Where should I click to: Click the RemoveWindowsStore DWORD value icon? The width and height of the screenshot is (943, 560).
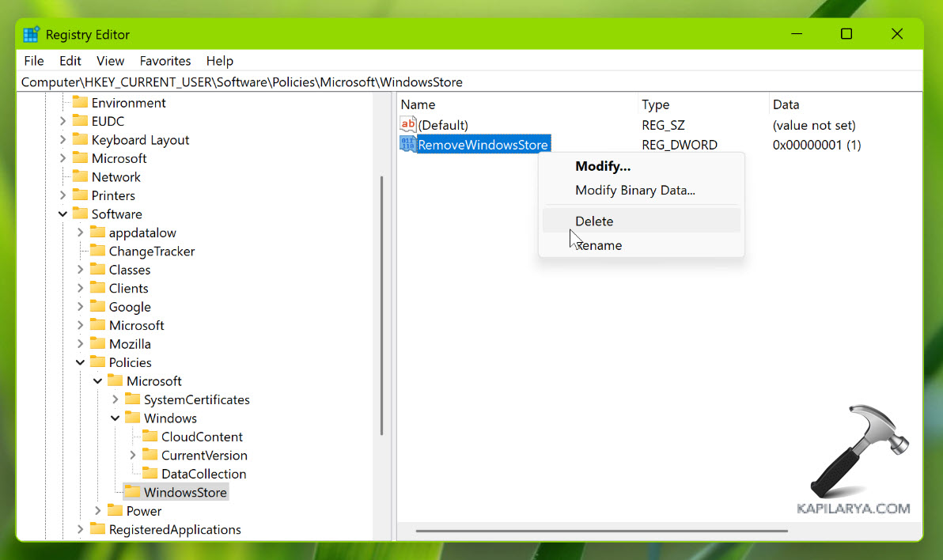pyautogui.click(x=408, y=145)
